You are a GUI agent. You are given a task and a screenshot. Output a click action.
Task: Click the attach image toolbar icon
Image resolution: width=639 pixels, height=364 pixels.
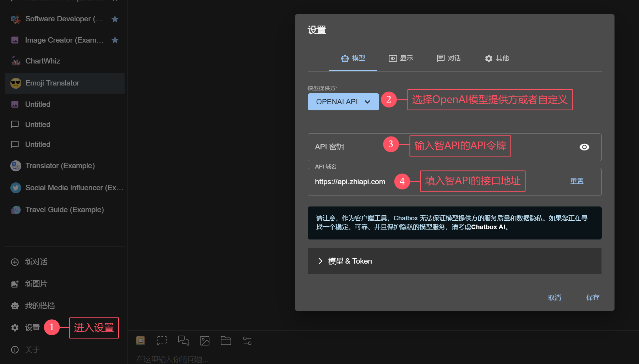click(204, 341)
